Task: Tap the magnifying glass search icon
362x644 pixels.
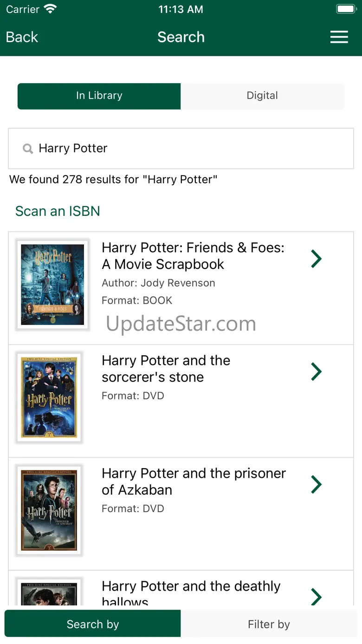Action: 28,149
